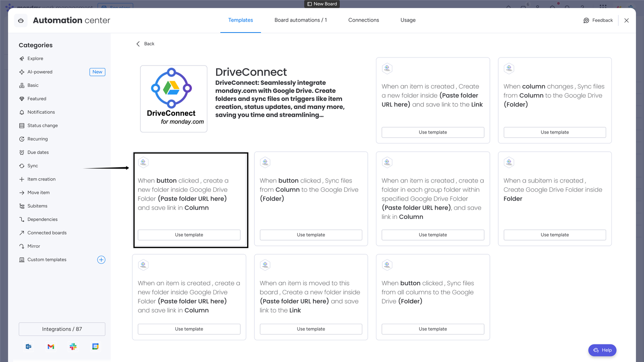Open the Integrations / 87 button

pyautogui.click(x=62, y=329)
